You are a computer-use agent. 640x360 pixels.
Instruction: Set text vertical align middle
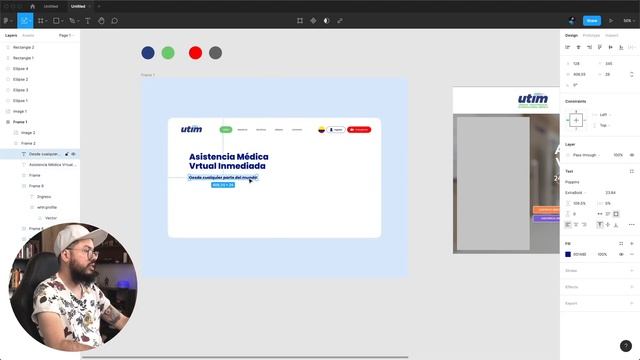tap(608, 224)
